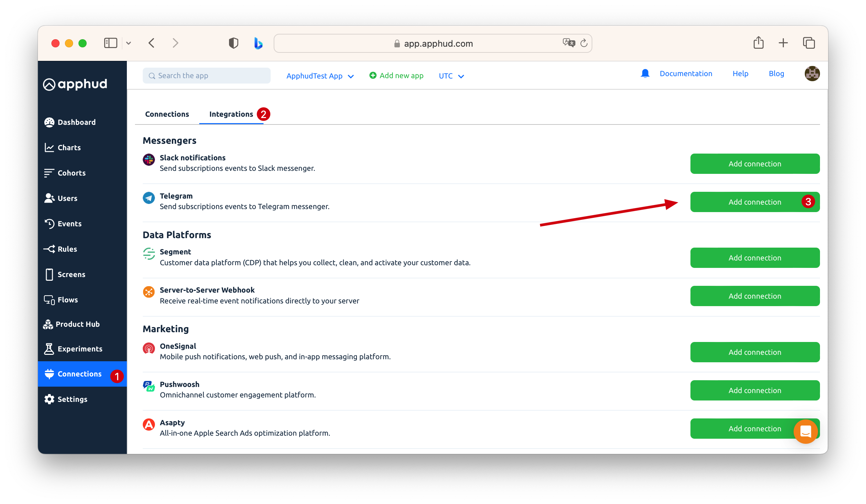Select Connections in the sidebar
The height and width of the screenshot is (504, 866).
pyautogui.click(x=82, y=374)
